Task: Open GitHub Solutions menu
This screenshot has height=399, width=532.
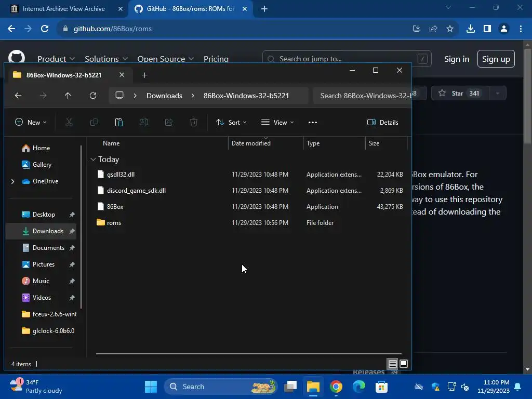Action: coord(106,59)
